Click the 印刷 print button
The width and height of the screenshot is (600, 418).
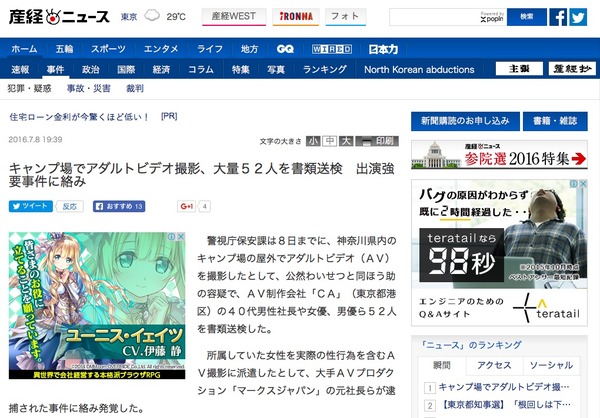pyautogui.click(x=377, y=141)
